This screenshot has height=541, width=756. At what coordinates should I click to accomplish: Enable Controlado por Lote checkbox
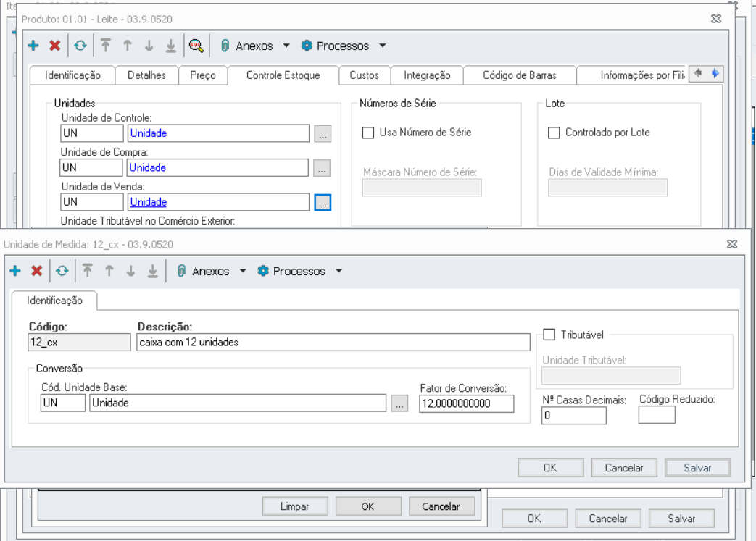[554, 133]
